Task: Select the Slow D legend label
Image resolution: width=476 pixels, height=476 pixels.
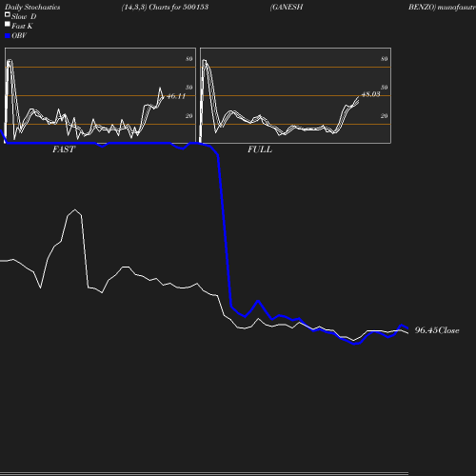Action: (x=24, y=16)
